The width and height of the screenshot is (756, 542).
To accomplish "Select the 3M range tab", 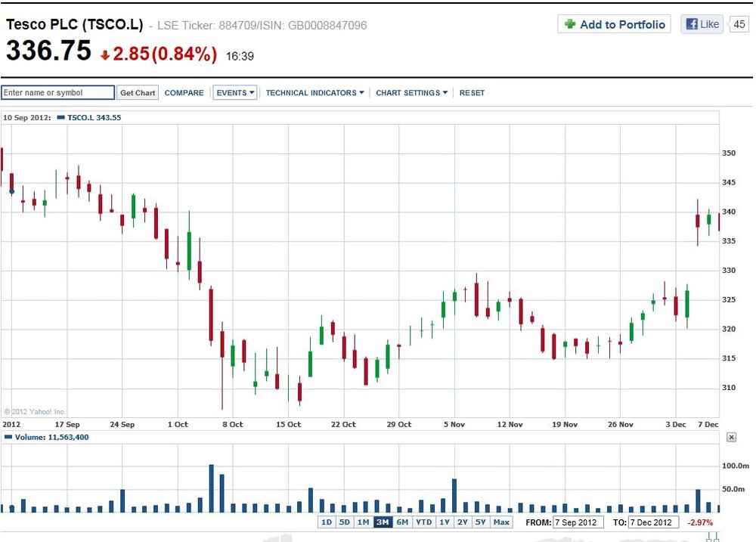I will point(383,522).
